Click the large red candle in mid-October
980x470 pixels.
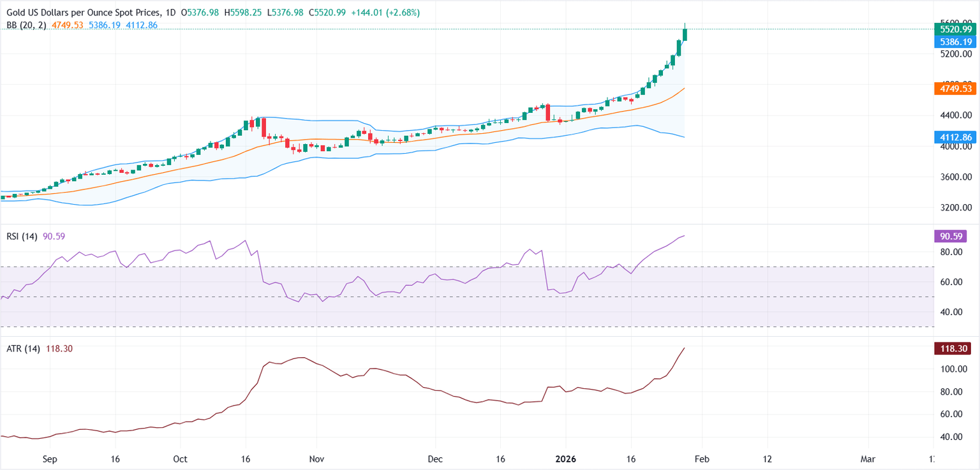coord(263,128)
